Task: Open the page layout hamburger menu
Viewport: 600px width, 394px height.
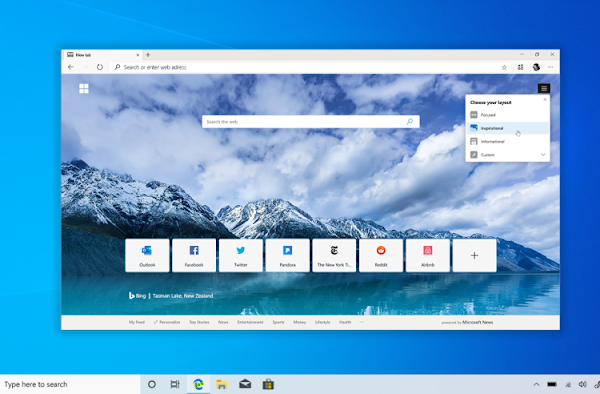Action: click(x=544, y=88)
